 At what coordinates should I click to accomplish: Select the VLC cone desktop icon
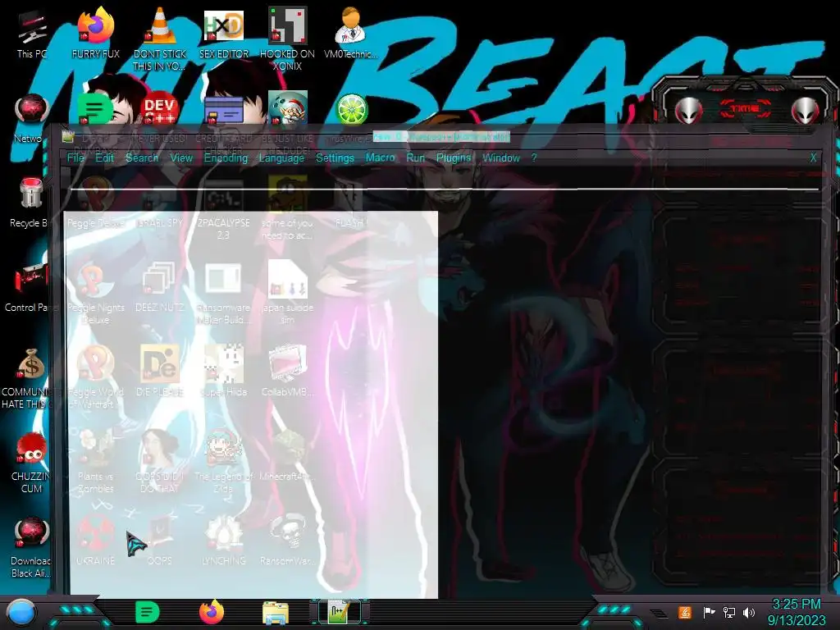click(160, 39)
